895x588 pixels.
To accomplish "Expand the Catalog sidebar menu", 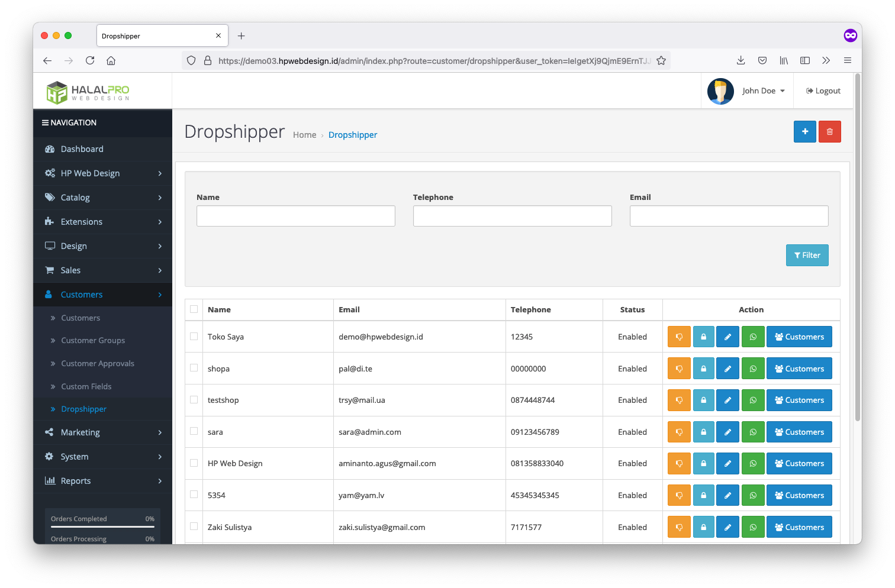I will pyautogui.click(x=103, y=198).
